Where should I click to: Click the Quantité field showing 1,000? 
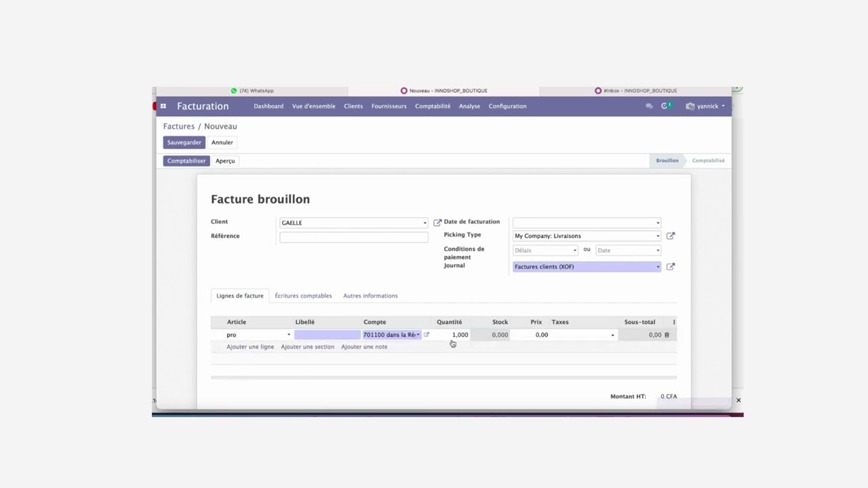coord(452,335)
